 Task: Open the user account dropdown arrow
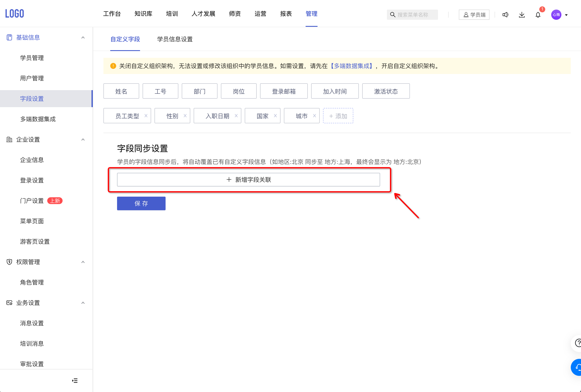(566, 15)
